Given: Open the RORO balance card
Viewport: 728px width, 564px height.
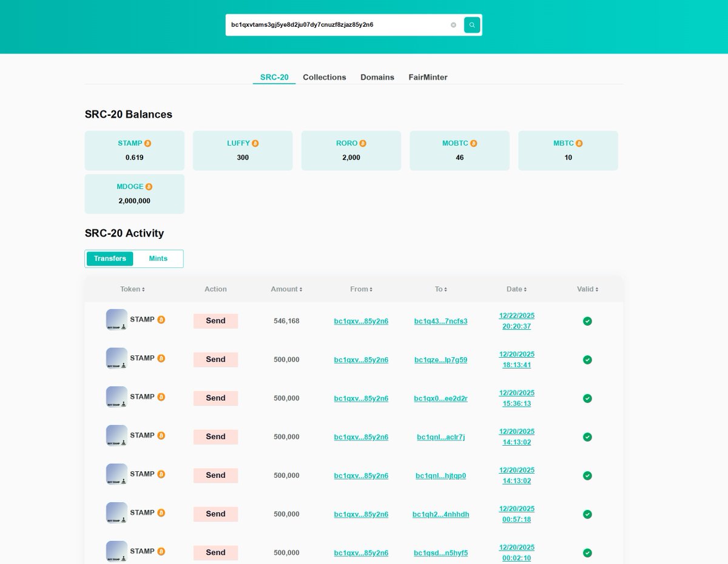Looking at the screenshot, I should 351,150.
